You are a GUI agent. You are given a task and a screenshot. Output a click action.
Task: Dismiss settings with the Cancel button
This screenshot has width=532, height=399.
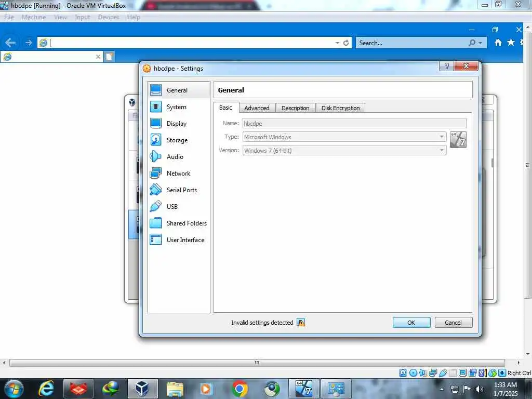(x=453, y=322)
